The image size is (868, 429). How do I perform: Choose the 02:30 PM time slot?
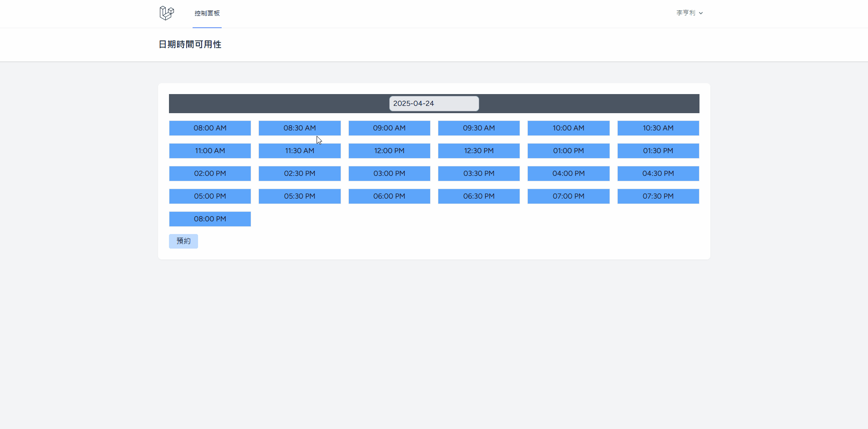300,174
